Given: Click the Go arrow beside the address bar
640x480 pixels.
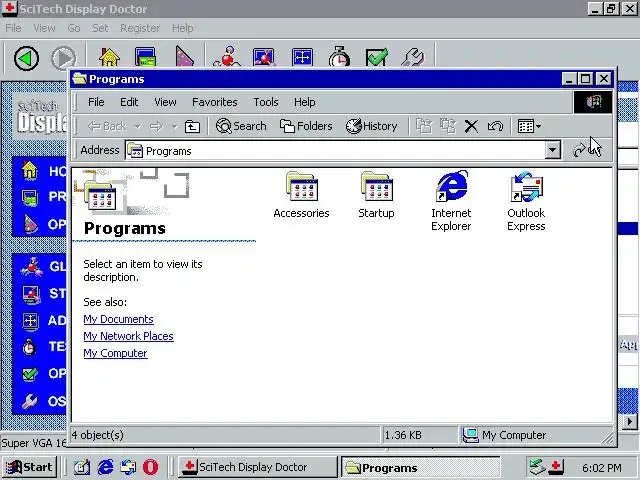Looking at the screenshot, I should click(579, 151).
